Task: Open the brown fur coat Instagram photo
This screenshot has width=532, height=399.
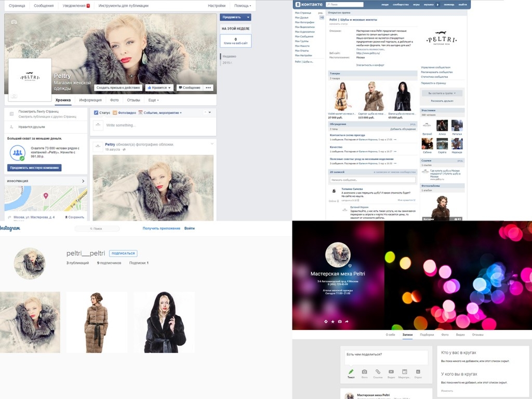Action: 97,322
